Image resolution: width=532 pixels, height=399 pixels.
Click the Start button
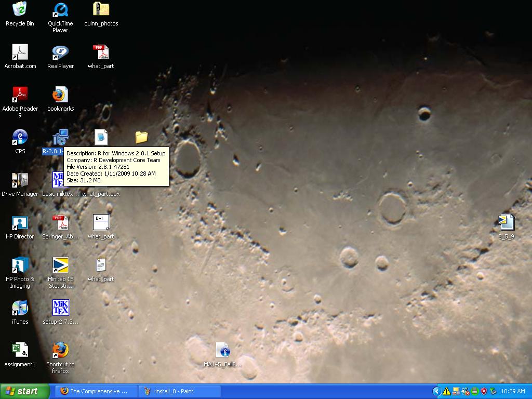click(x=25, y=391)
